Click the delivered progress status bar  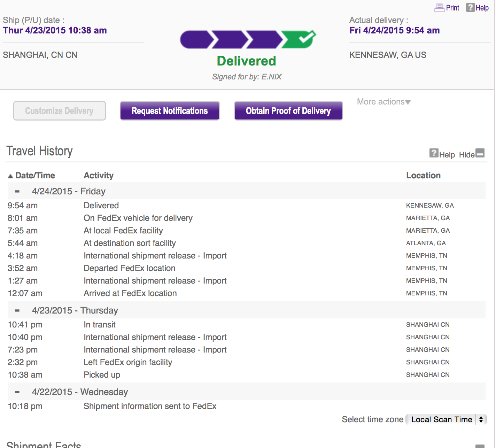(248, 39)
